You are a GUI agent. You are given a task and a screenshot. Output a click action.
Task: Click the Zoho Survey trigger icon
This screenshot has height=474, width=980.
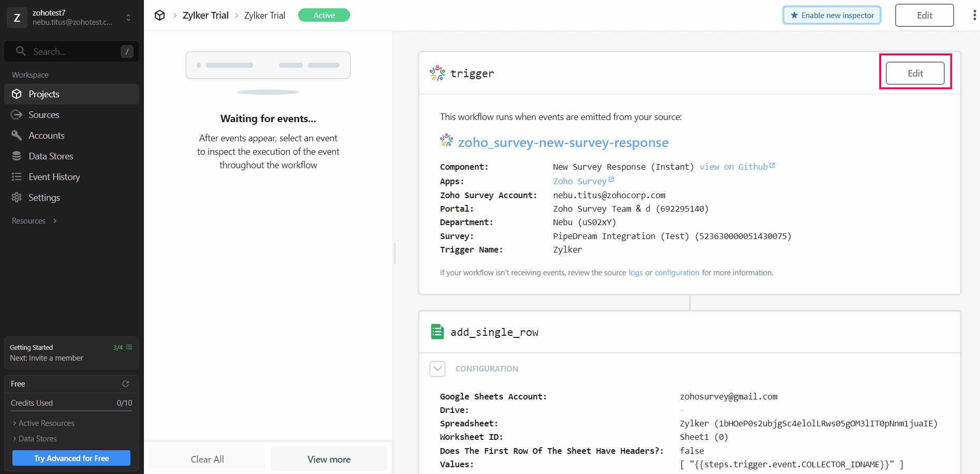coord(437,73)
